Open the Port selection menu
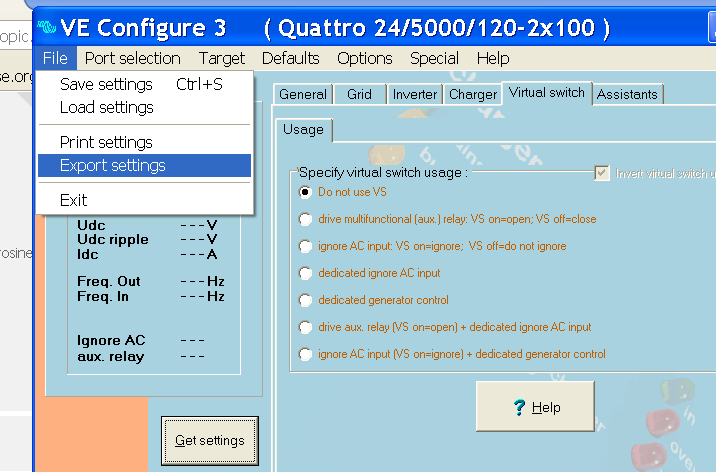This screenshot has width=716, height=474. pos(132,58)
